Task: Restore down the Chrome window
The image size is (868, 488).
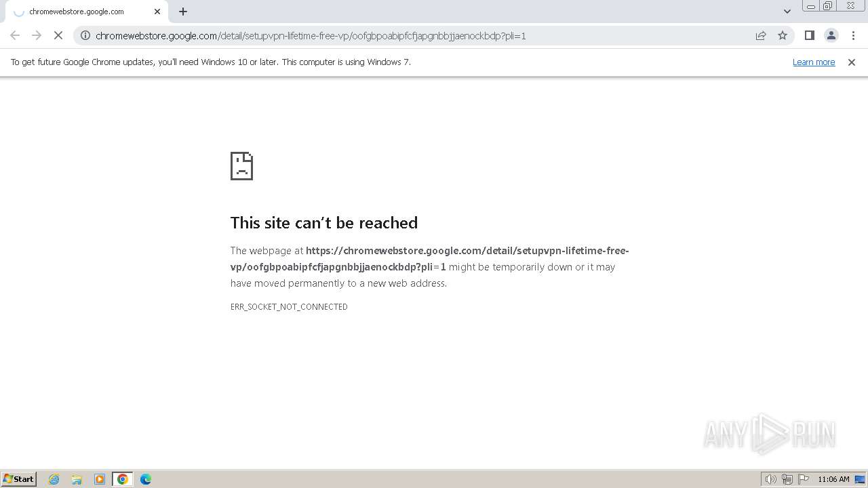Action: 828,6
